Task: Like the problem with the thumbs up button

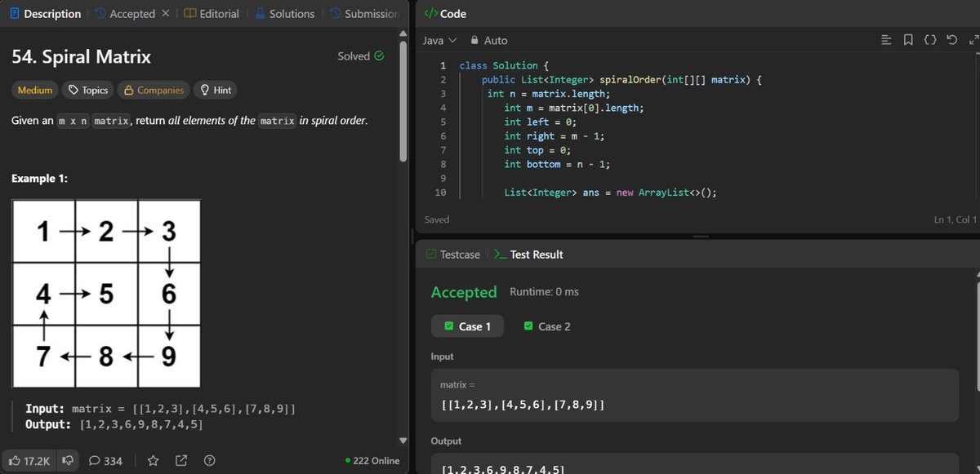Action: [29, 460]
